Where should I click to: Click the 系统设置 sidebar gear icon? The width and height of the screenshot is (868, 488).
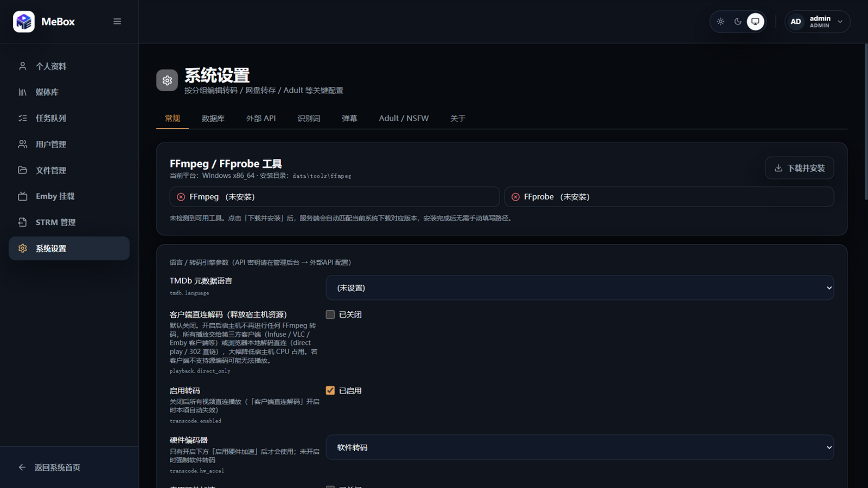[22, 248]
